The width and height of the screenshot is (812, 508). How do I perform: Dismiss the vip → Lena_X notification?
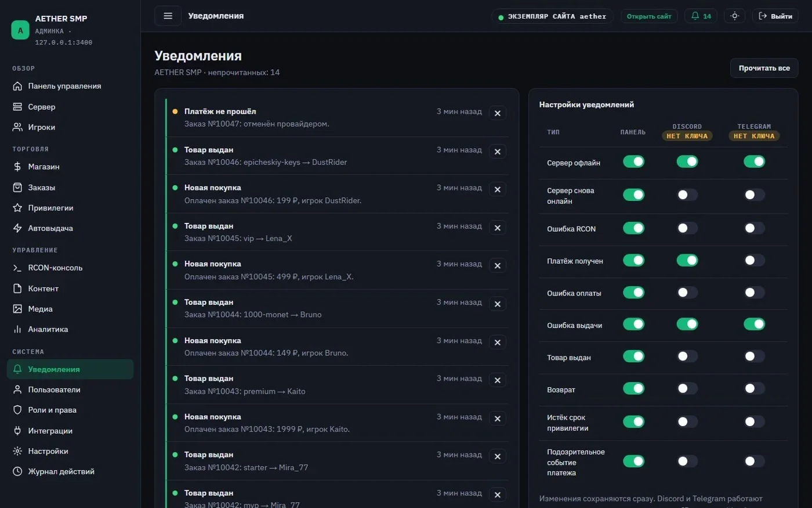[x=498, y=228]
